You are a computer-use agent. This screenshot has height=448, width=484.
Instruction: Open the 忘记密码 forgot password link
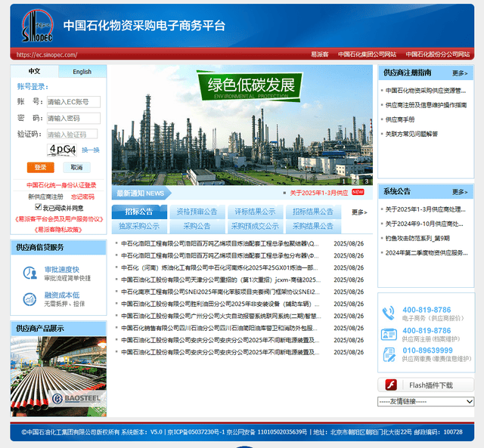pyautogui.click(x=83, y=196)
